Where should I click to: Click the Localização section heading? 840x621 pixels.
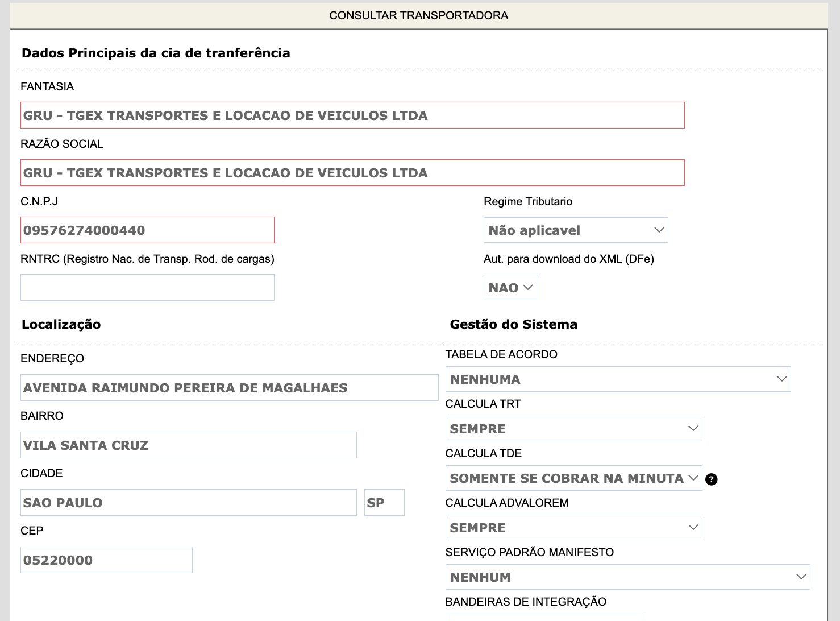pos(61,324)
